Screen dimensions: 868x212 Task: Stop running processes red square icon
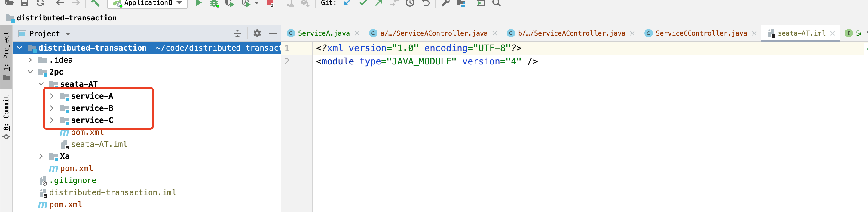coord(270,3)
